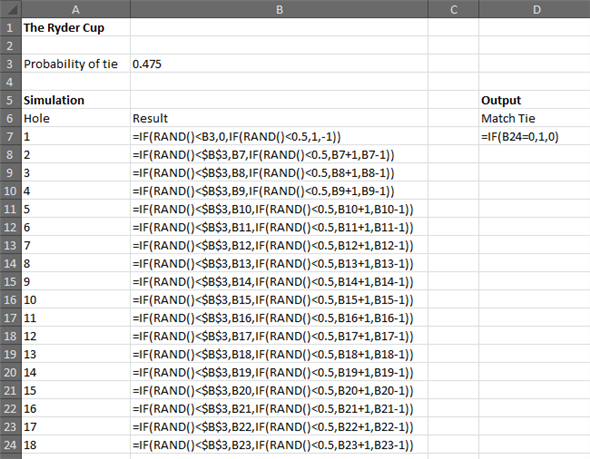Select 'The Ryder Cup' title cell
Screen dimensions: 590x459
[76, 27]
